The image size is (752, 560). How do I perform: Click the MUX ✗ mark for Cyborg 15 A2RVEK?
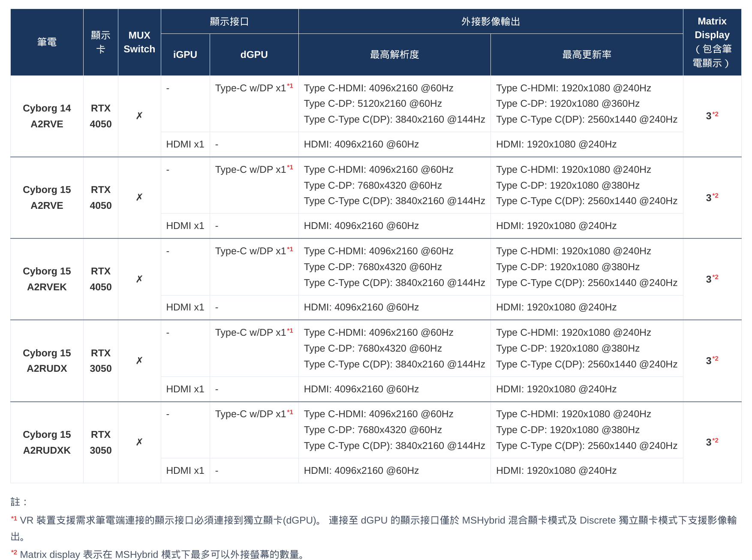click(x=139, y=279)
